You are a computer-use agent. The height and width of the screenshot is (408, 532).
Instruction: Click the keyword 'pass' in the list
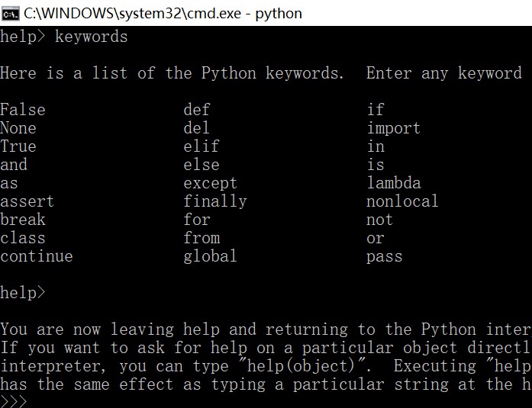point(384,256)
